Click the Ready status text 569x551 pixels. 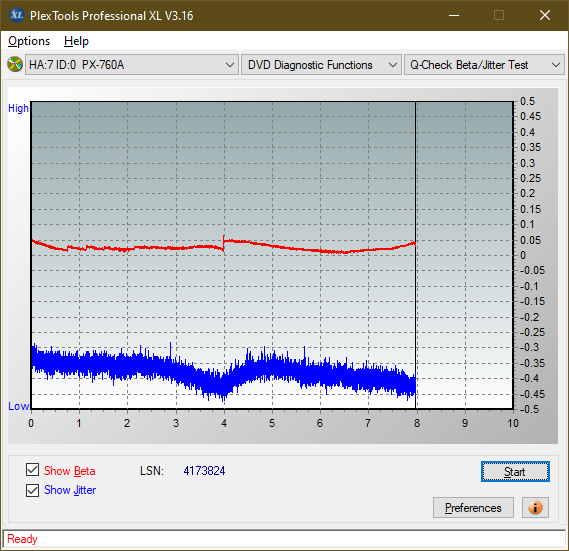coord(22,539)
